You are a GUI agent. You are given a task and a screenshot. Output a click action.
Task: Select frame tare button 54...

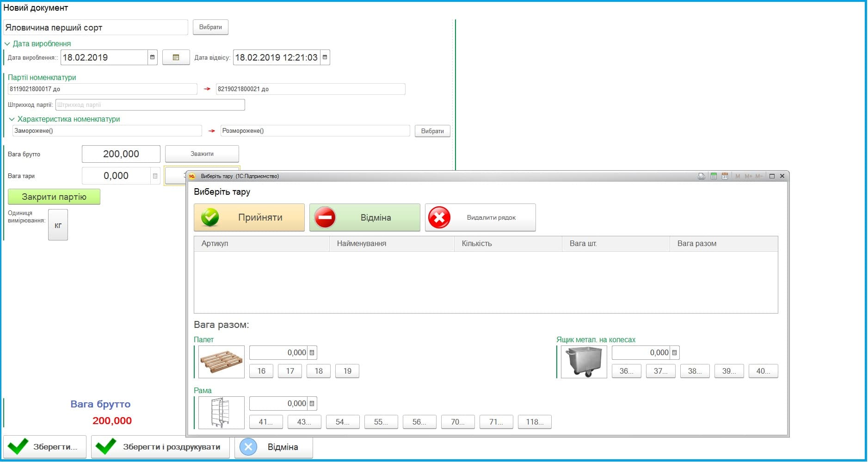(343, 422)
